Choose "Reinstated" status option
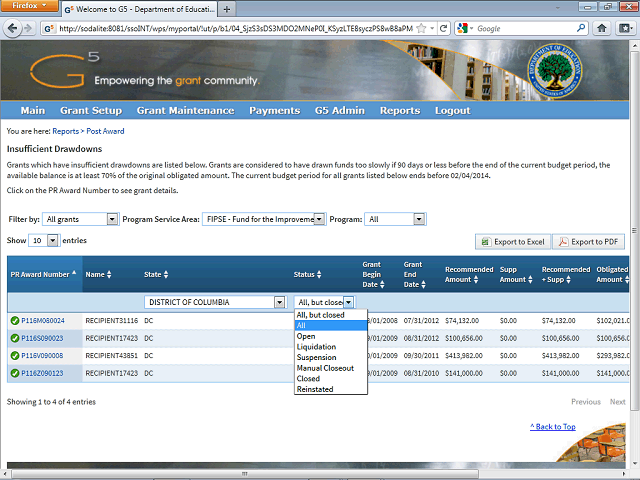This screenshot has width=640, height=480. [331, 389]
